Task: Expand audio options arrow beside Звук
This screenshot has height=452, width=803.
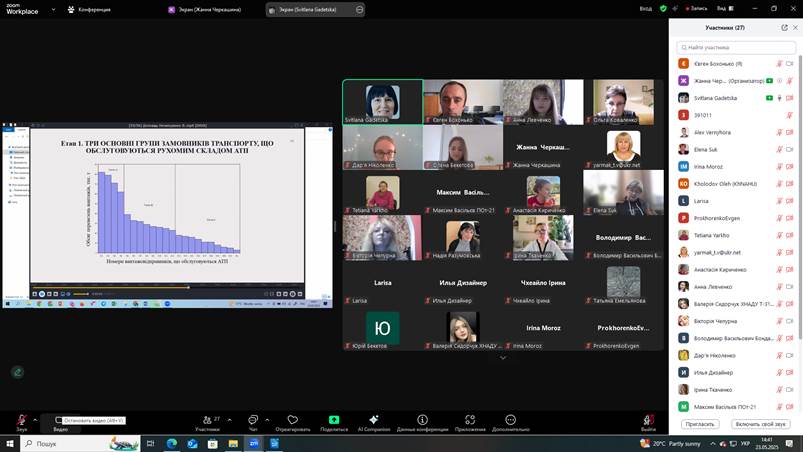Action: [x=35, y=419]
